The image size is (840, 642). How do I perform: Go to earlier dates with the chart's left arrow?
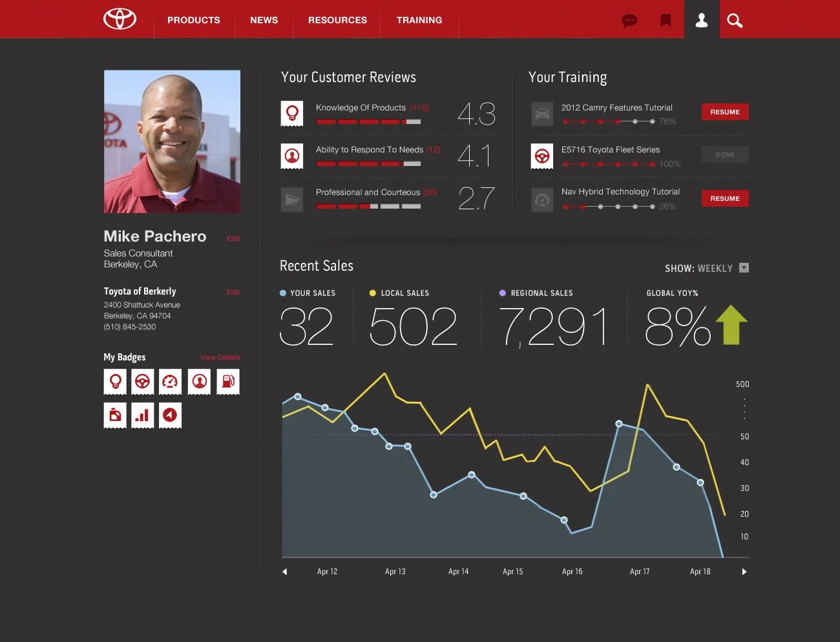(284, 572)
